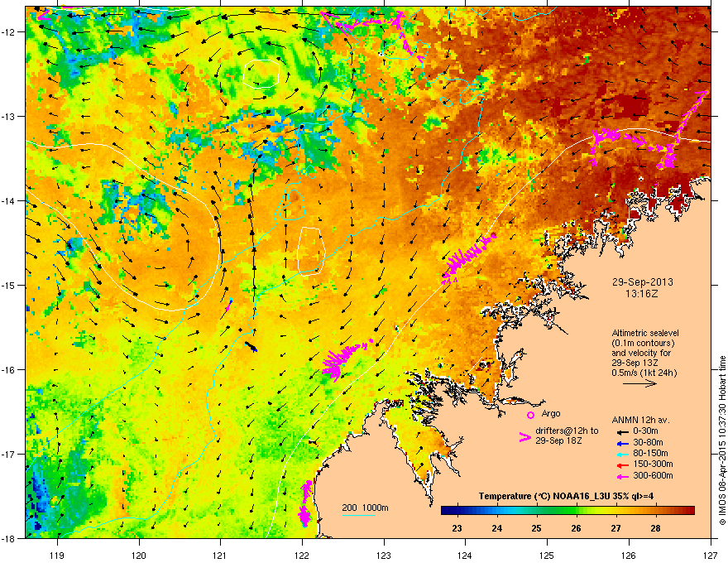The height and width of the screenshot is (563, 728).
Task: Click the '200 1000m' isobath label
Action: 365,508
